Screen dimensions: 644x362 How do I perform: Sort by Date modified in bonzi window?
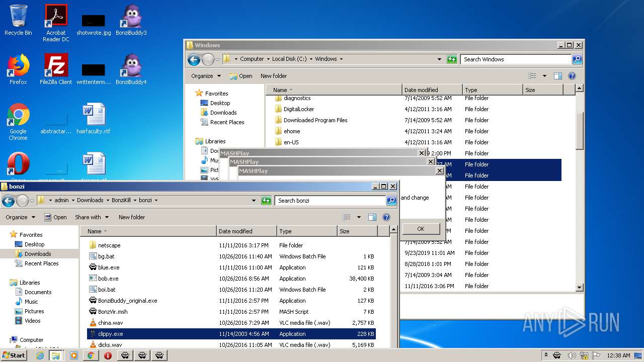(x=247, y=231)
